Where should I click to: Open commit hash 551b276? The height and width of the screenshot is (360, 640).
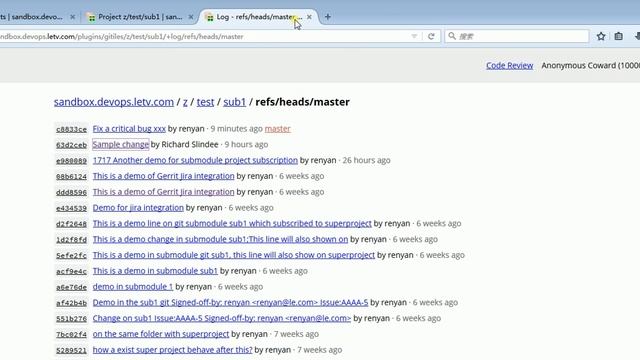[71, 319]
